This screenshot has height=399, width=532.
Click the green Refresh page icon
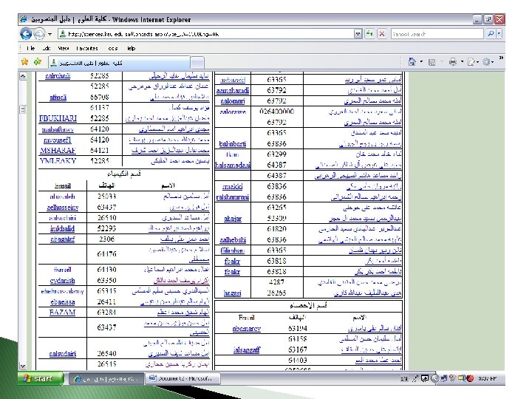[x=369, y=33]
